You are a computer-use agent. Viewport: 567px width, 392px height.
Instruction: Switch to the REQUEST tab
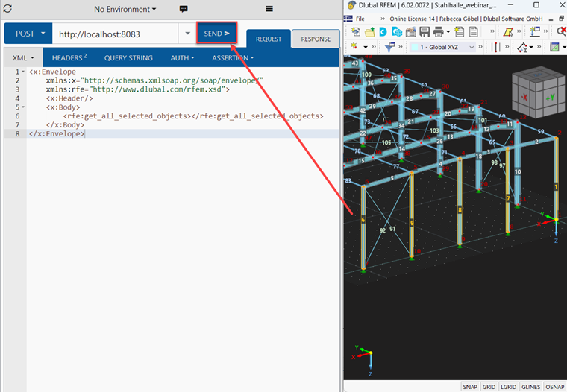coord(269,39)
